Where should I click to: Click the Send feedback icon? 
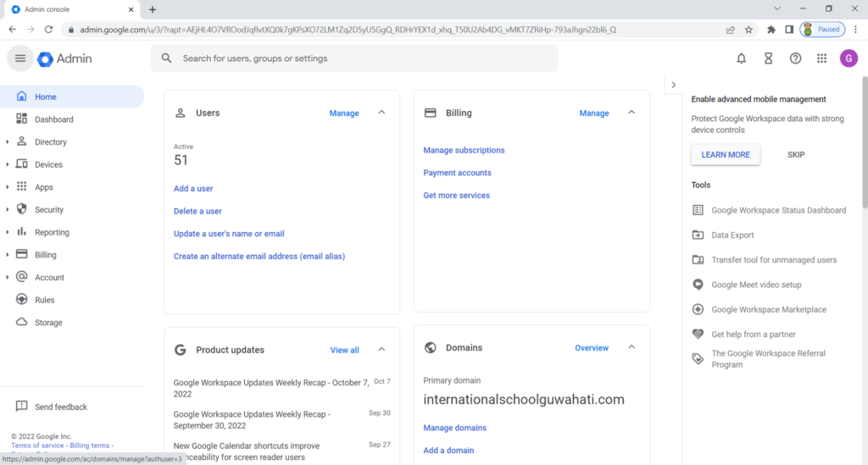(21, 407)
